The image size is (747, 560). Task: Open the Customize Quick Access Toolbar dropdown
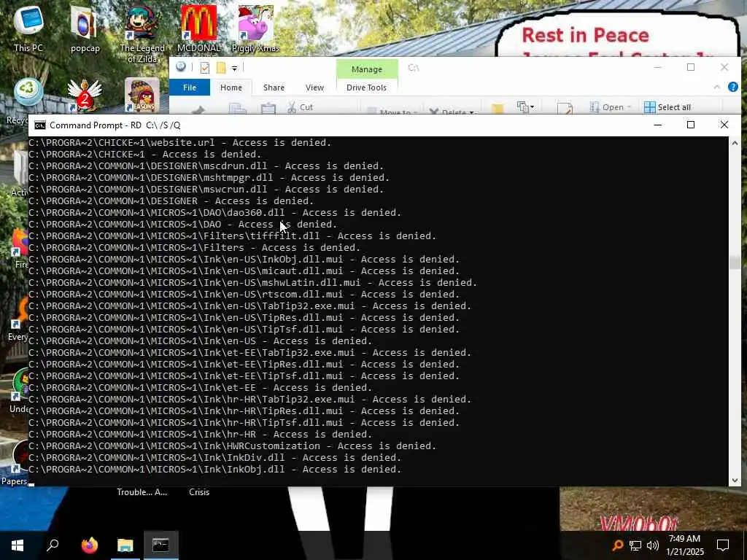234,68
